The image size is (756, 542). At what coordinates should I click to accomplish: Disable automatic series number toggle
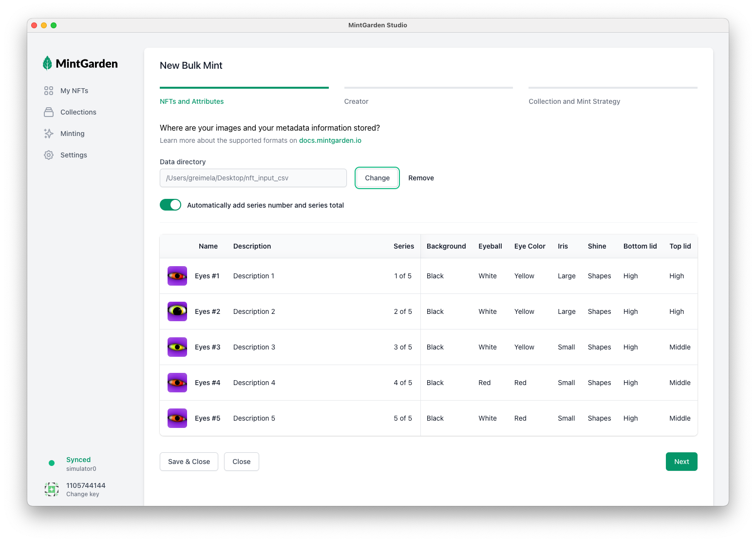[x=170, y=205]
